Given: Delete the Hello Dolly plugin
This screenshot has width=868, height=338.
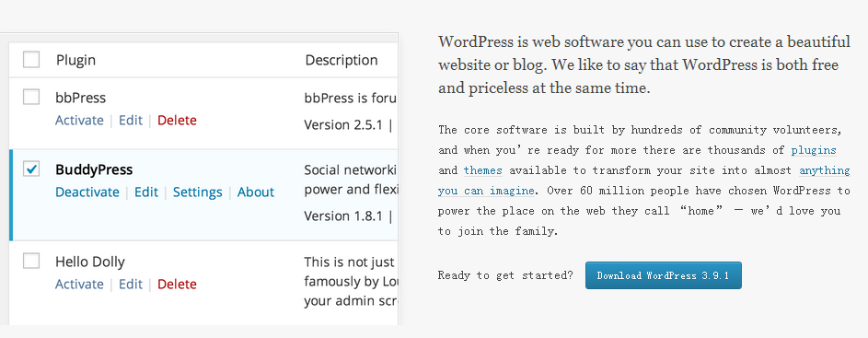Looking at the screenshot, I should coord(177,285).
